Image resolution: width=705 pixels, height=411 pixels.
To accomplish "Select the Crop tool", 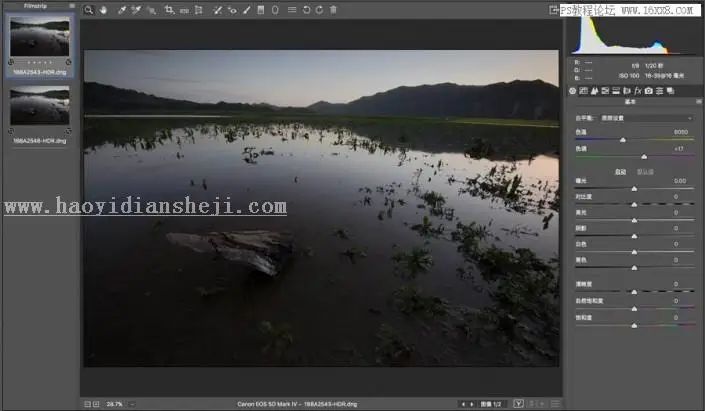I will click(x=169, y=9).
